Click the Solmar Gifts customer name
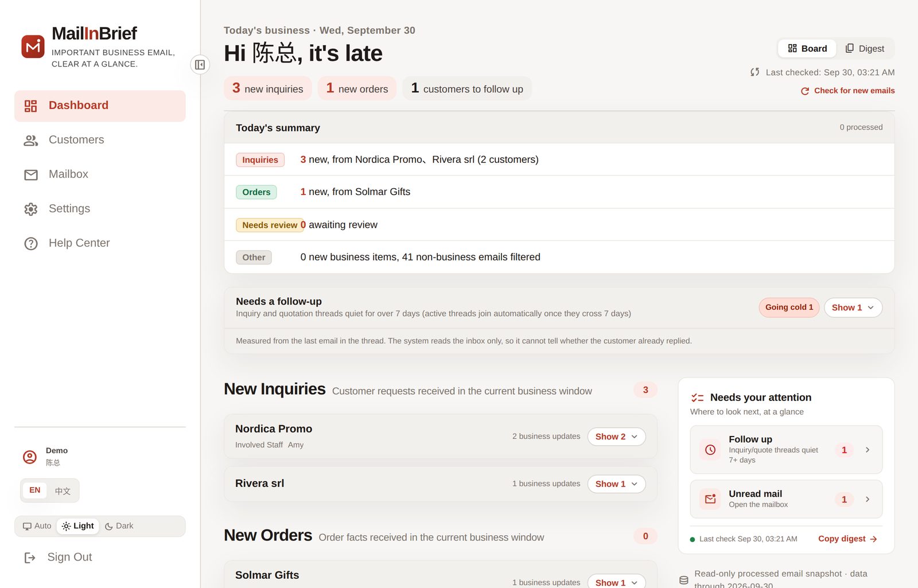The image size is (918, 588). click(267, 575)
